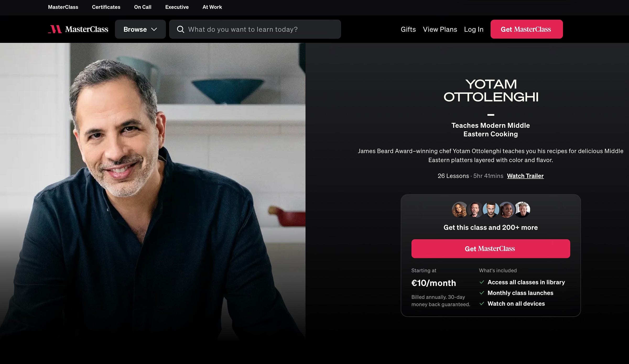Open the View Plans page
629x364 pixels.
click(440, 29)
